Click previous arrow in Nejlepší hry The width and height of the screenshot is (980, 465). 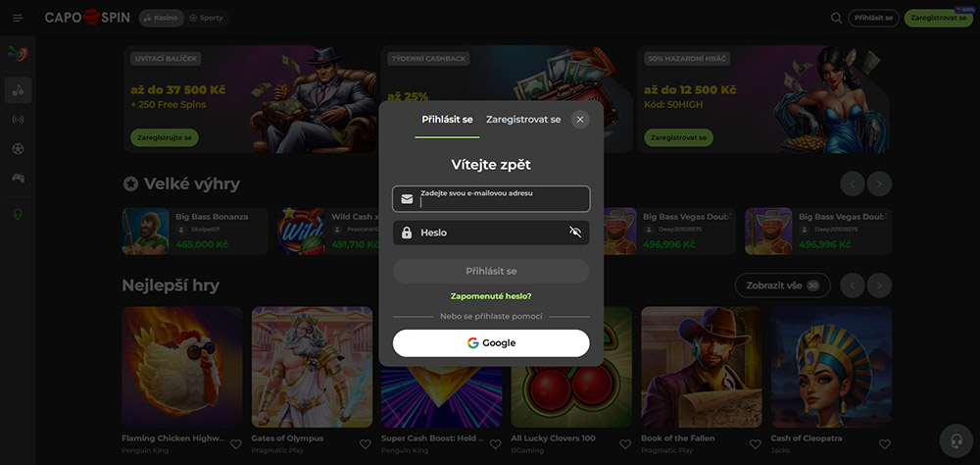853,285
